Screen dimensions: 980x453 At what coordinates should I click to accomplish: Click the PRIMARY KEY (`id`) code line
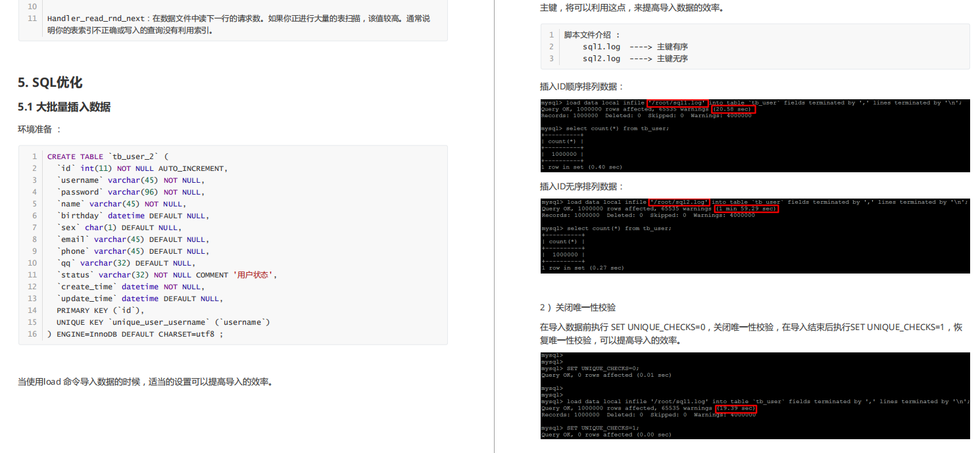pyautogui.click(x=100, y=310)
